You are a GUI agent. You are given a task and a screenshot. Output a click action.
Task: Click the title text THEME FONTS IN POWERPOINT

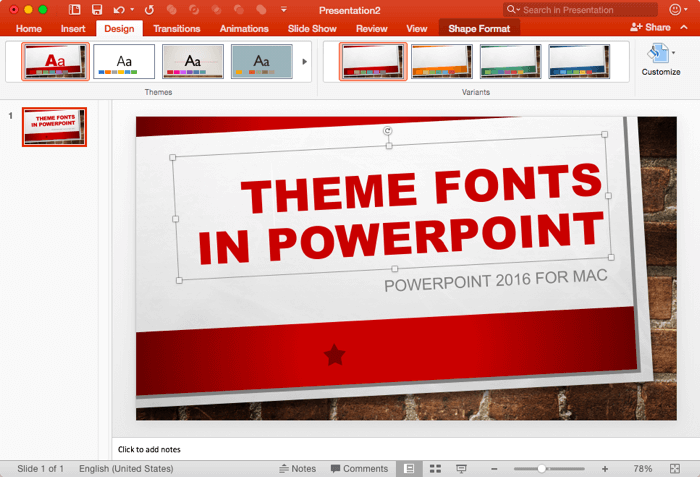point(400,213)
